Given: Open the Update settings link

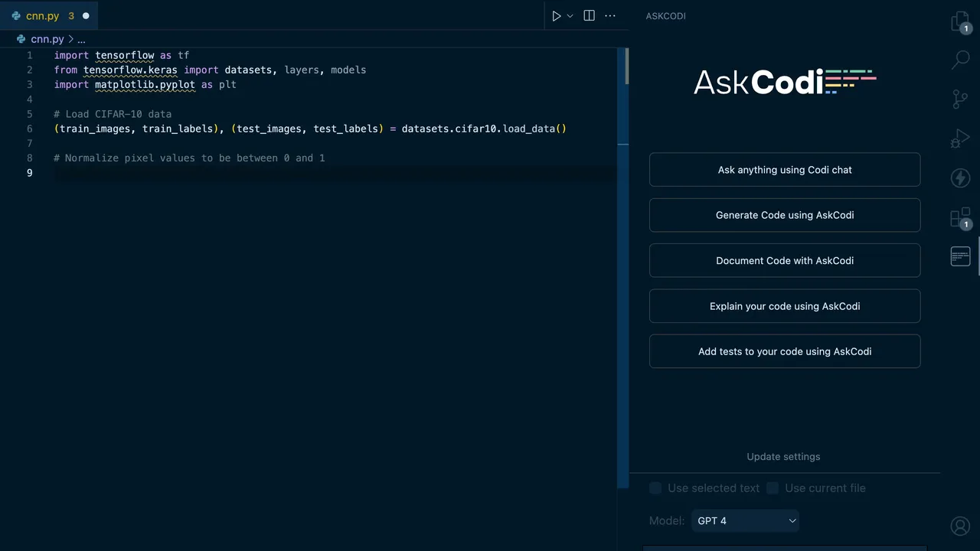Looking at the screenshot, I should [x=783, y=457].
